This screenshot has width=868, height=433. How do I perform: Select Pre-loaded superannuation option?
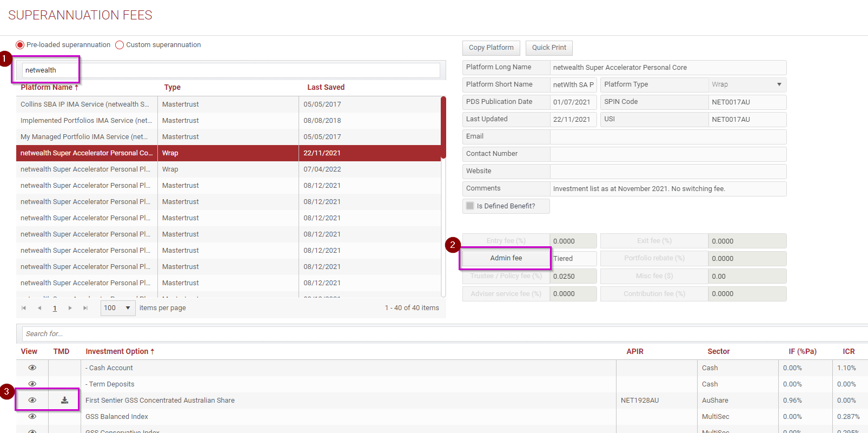point(20,45)
